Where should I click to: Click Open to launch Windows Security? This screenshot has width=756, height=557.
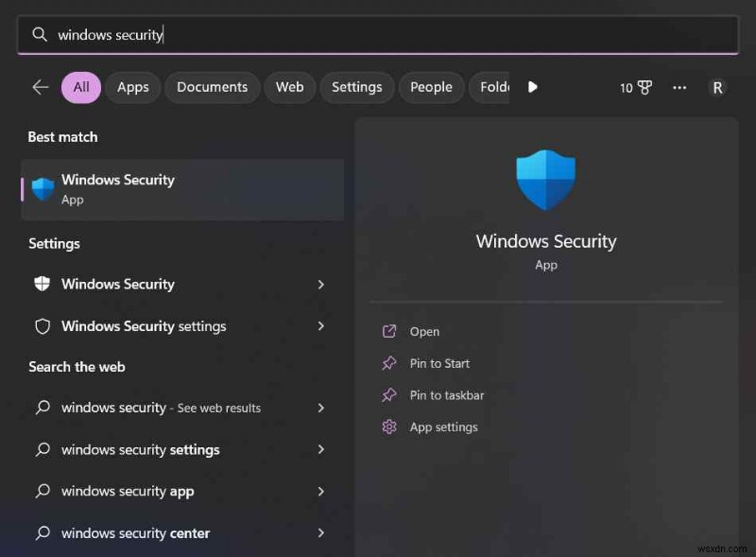425,331
